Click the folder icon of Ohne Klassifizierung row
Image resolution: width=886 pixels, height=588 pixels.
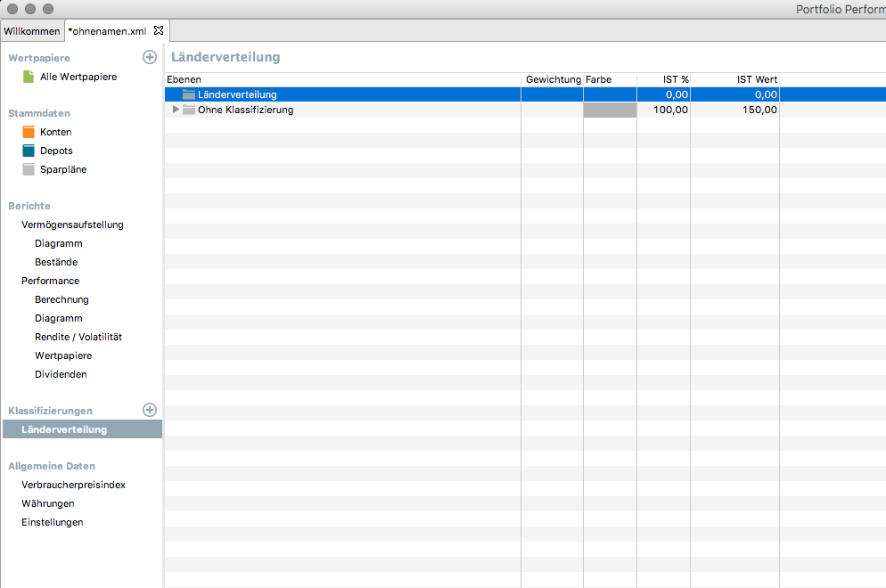pyautogui.click(x=189, y=110)
